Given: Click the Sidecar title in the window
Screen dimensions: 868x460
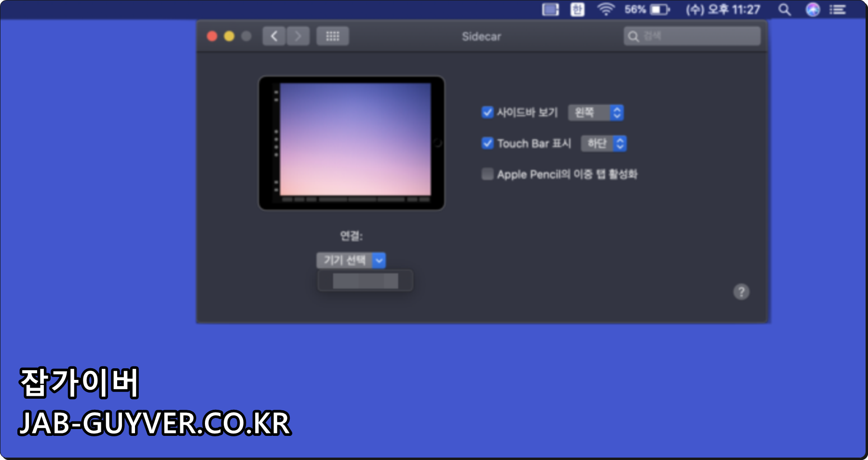Looking at the screenshot, I should (x=481, y=36).
